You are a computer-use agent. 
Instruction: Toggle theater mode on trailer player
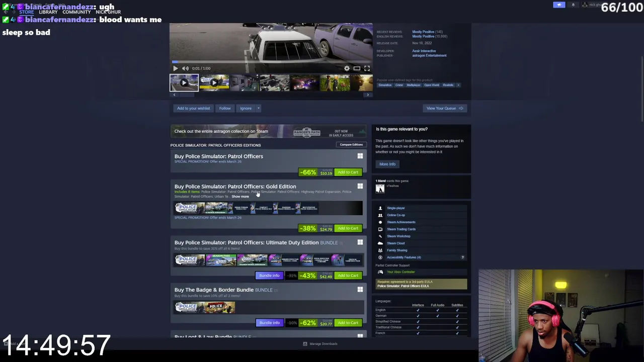click(357, 68)
